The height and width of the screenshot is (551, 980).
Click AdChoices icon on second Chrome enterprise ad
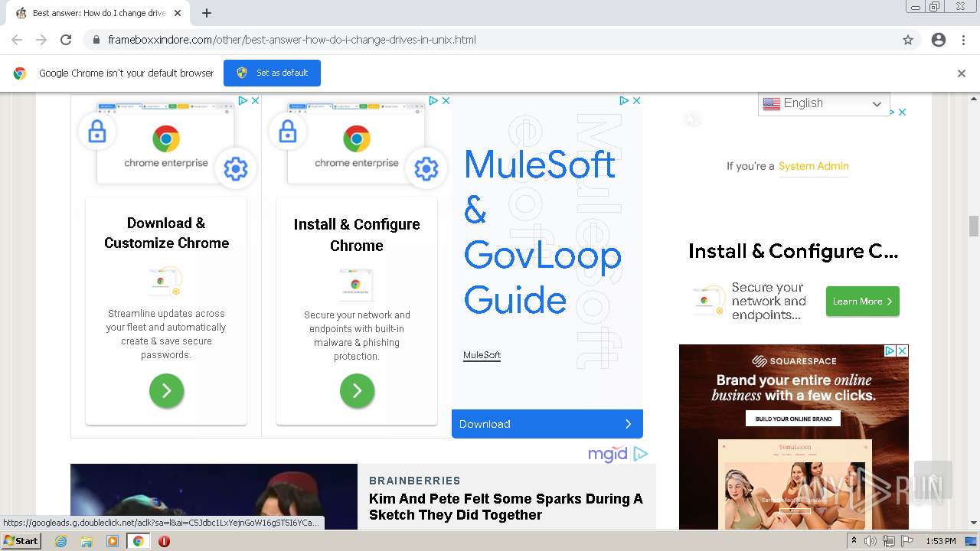pos(433,100)
